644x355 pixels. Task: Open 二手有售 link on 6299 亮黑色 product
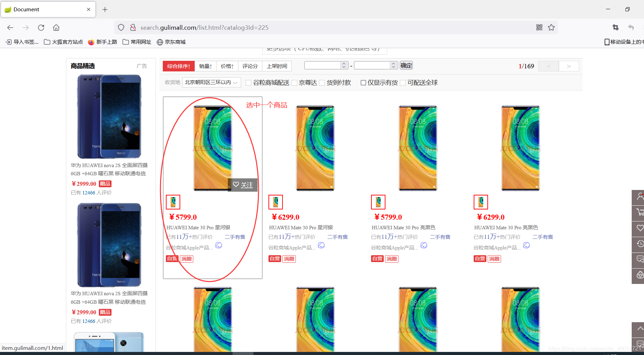[x=543, y=237]
